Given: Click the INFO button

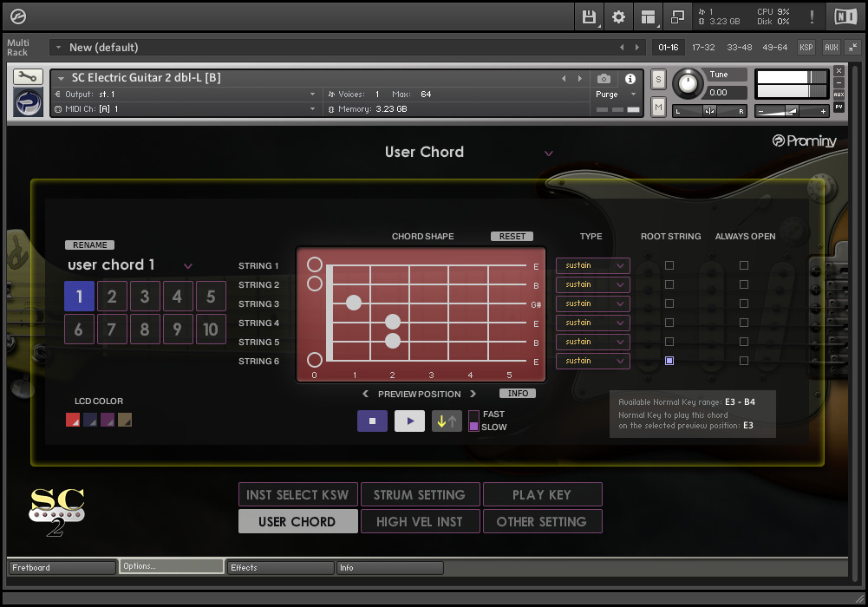Looking at the screenshot, I should point(518,394).
